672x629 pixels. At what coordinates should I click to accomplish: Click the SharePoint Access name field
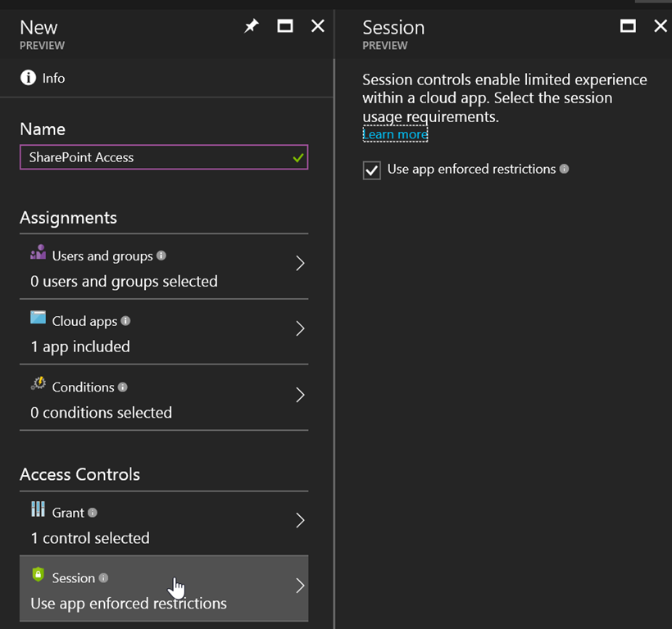click(156, 157)
